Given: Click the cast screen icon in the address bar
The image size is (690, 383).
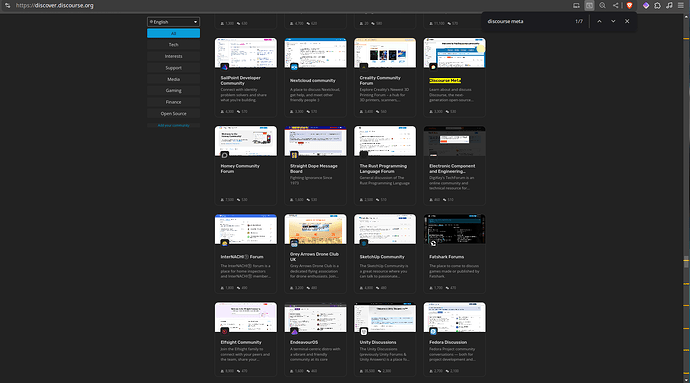Looking at the screenshot, I should 576,5.
